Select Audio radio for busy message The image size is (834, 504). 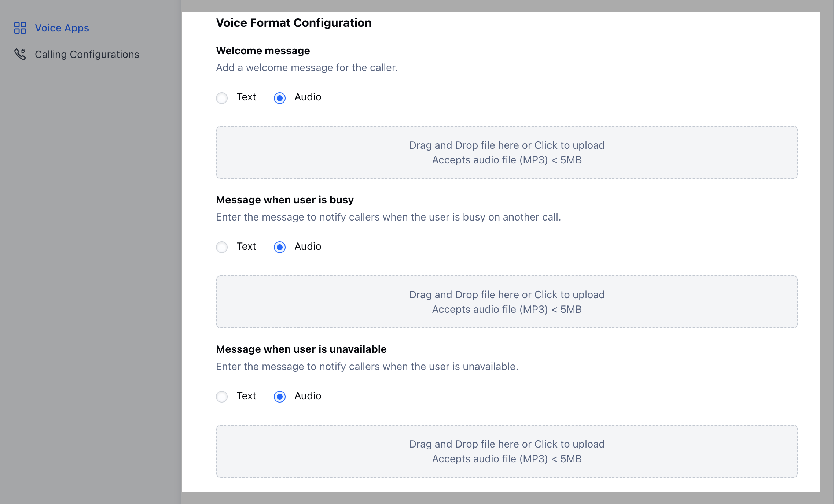point(280,247)
